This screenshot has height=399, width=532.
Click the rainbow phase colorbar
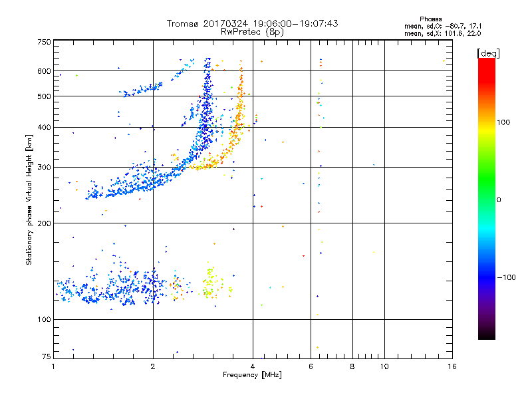(x=487, y=199)
